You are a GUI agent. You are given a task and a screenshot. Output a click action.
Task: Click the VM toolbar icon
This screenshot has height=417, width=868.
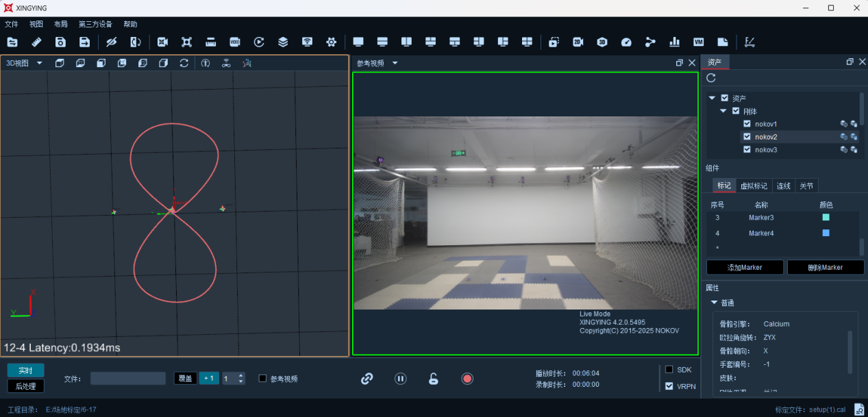pos(698,42)
